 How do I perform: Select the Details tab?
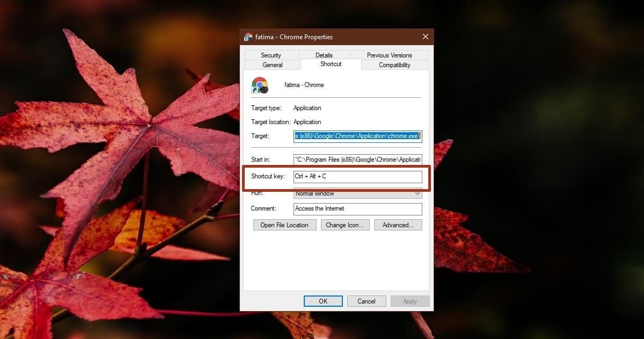pos(324,55)
